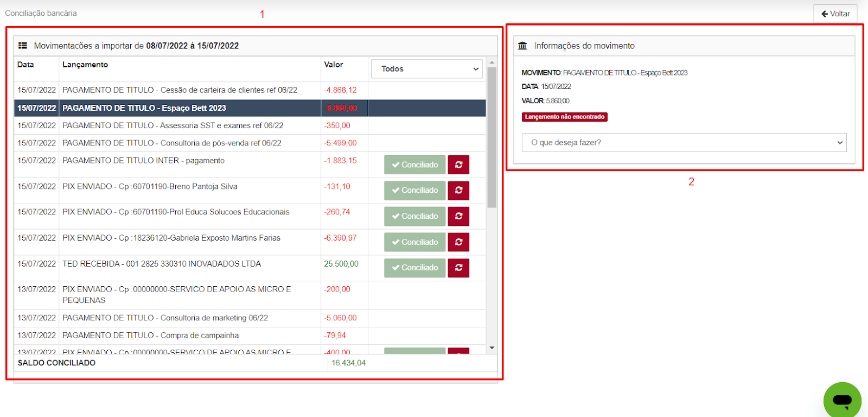Click the Lançamento column header

(85, 65)
